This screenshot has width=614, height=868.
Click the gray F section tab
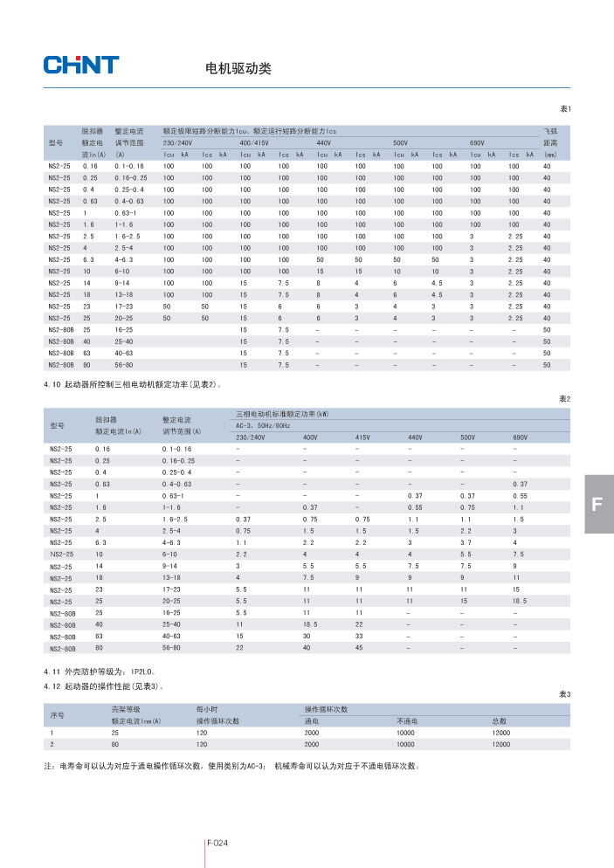pyautogui.click(x=597, y=504)
